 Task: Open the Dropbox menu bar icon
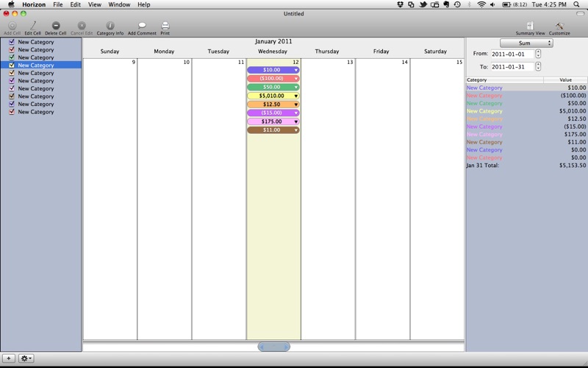click(400, 4)
